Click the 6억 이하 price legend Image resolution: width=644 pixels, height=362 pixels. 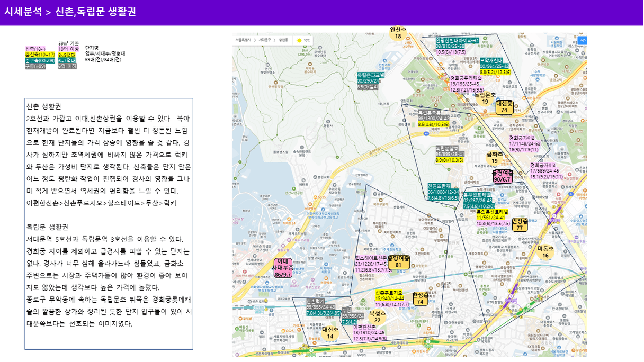67,67
